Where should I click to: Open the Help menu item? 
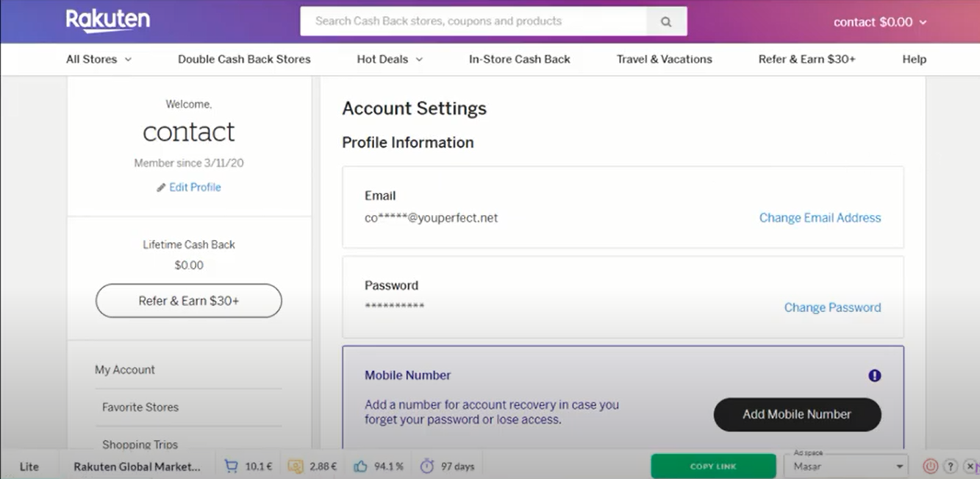click(x=914, y=59)
